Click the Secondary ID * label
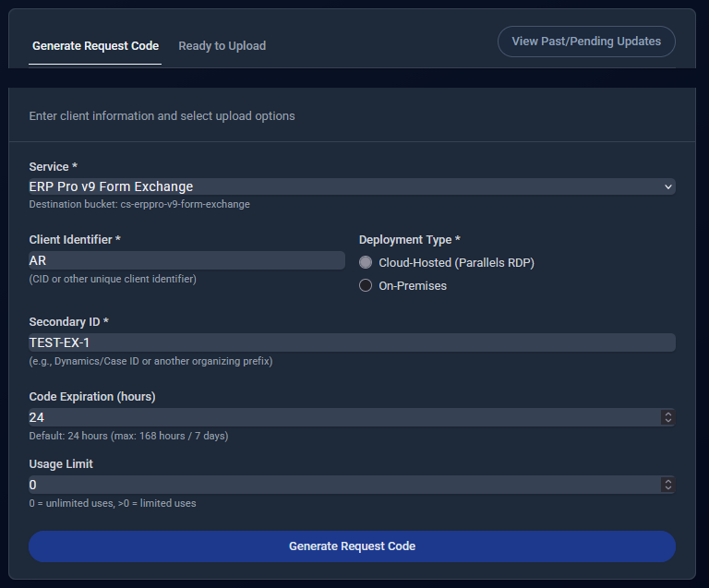 pyautogui.click(x=68, y=322)
